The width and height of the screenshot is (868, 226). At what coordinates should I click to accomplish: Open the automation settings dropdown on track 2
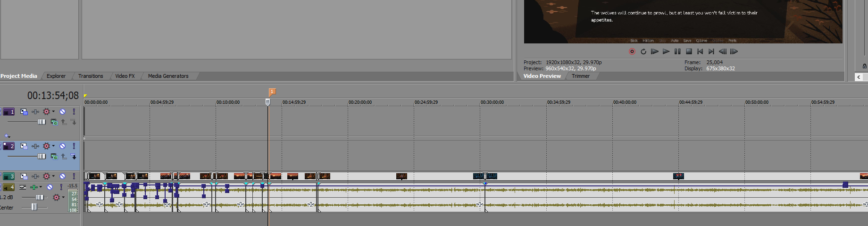53,146
